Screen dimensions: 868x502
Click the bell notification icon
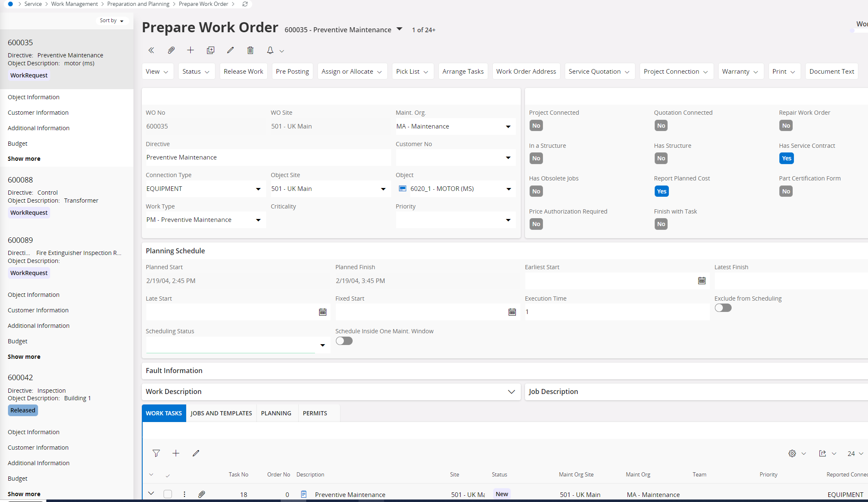point(270,50)
